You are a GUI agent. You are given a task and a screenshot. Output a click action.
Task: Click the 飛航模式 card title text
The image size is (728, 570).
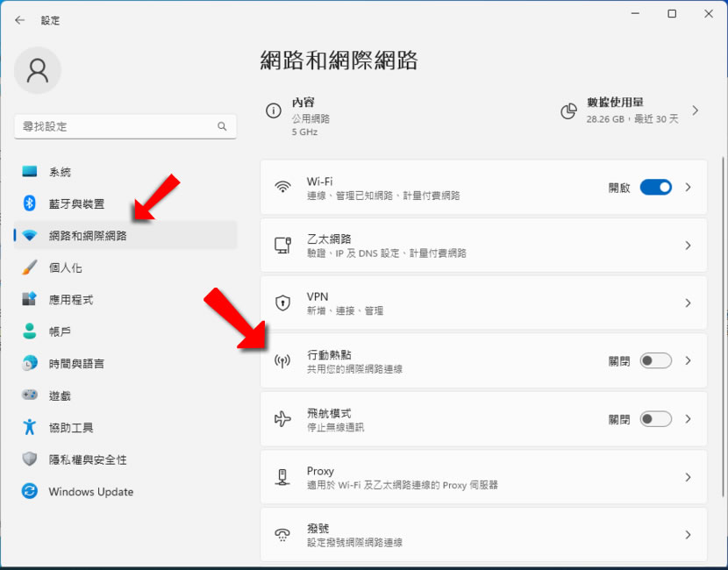pyautogui.click(x=329, y=413)
